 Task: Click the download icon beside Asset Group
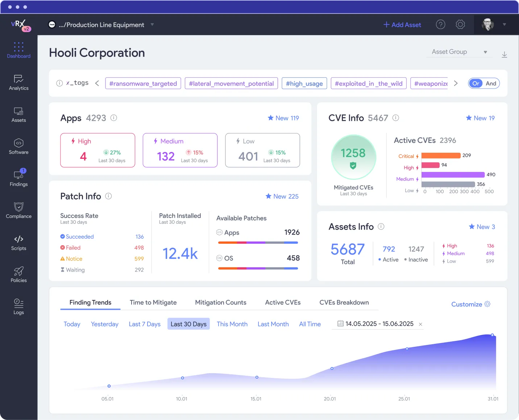click(504, 54)
